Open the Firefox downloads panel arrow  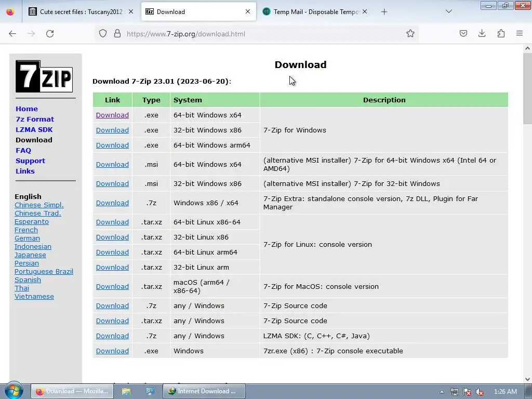click(x=482, y=34)
